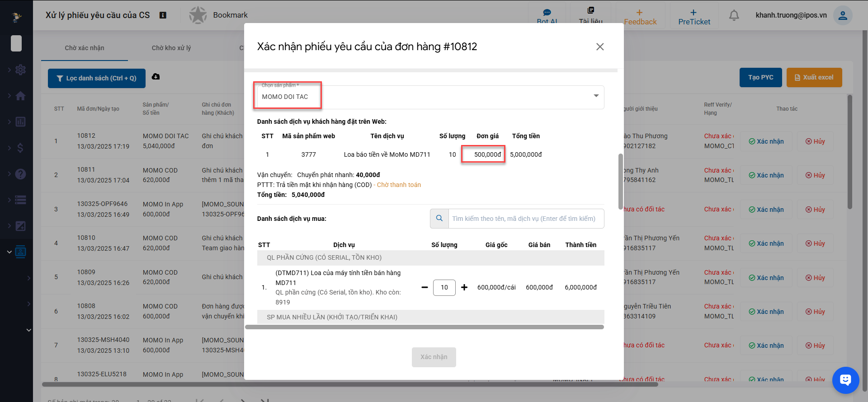The height and width of the screenshot is (402, 868).
Task: Click the Thao tác column header
Action: [x=787, y=109]
